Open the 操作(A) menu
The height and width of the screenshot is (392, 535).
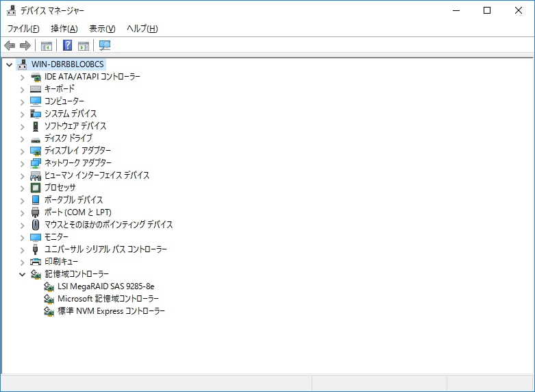click(64, 29)
